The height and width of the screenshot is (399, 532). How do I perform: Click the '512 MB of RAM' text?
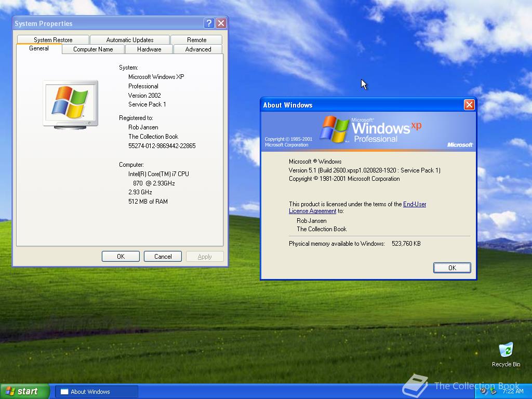(148, 201)
